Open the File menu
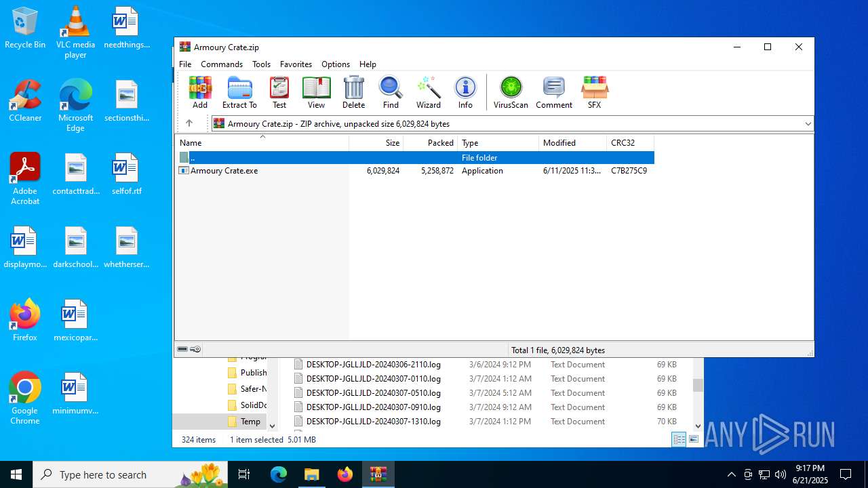Image resolution: width=868 pixels, height=488 pixels. point(185,64)
